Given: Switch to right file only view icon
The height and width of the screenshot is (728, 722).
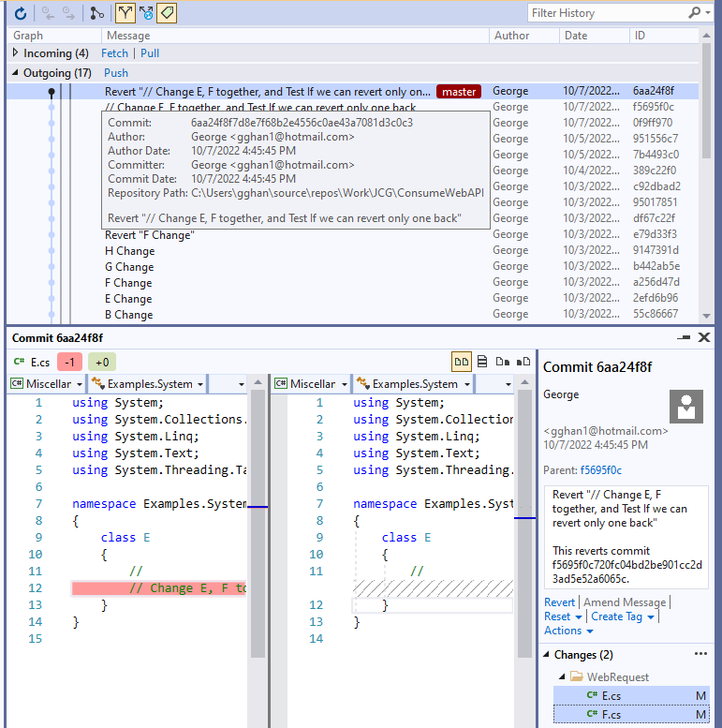Looking at the screenshot, I should coord(523,361).
